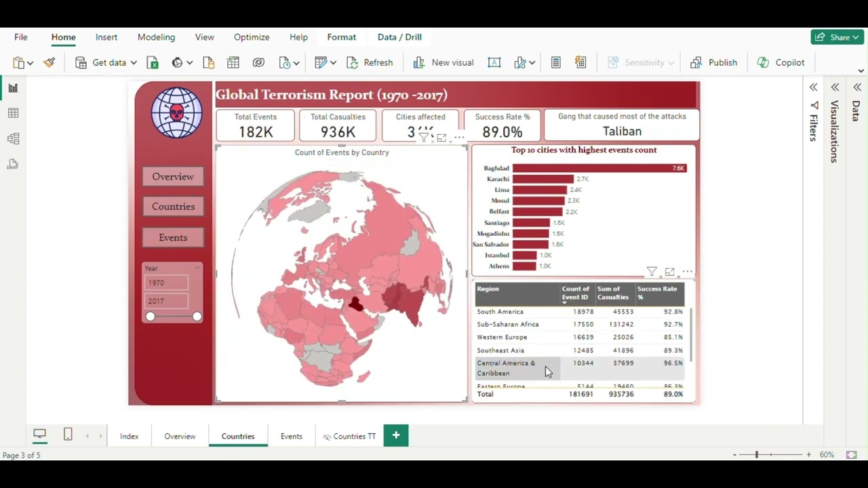Open the File menu
The width and height of the screenshot is (868, 488).
tap(21, 37)
